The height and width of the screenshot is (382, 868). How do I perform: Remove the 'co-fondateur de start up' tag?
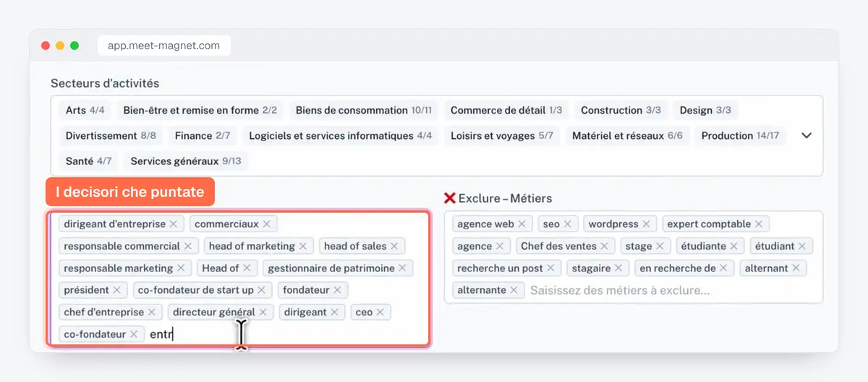click(x=261, y=290)
